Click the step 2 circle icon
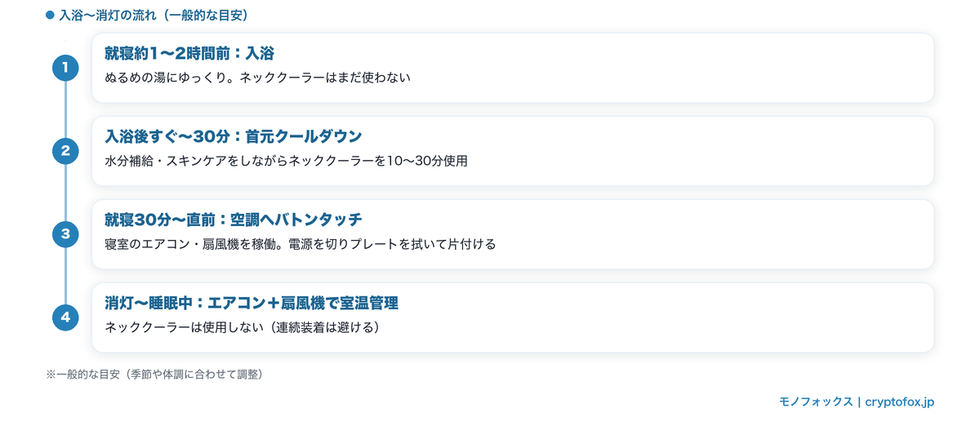The width and height of the screenshot is (980, 426). pos(65,150)
